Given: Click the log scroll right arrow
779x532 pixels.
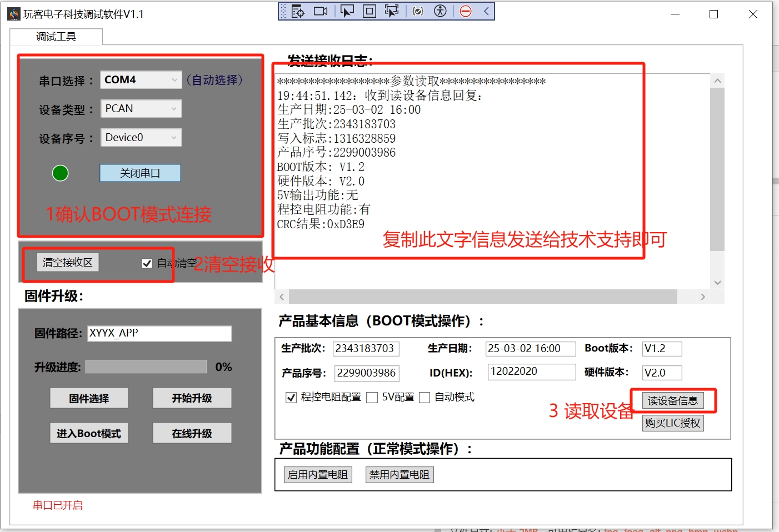Looking at the screenshot, I should pos(703,297).
